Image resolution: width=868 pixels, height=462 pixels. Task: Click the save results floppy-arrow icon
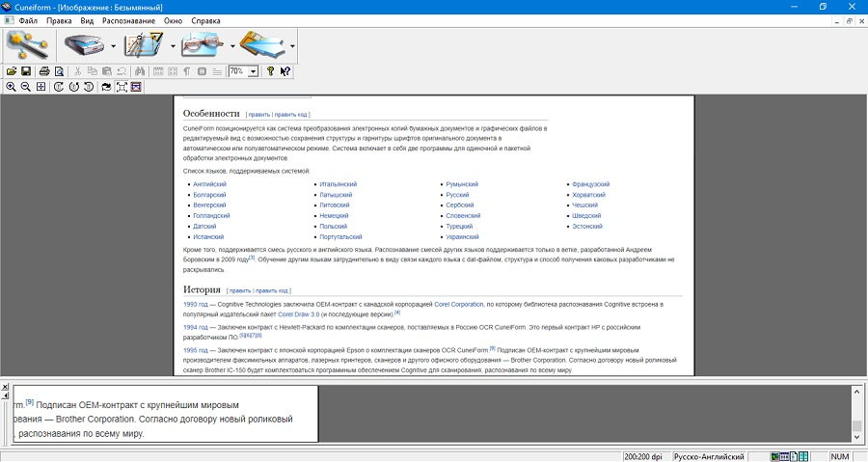[262, 44]
